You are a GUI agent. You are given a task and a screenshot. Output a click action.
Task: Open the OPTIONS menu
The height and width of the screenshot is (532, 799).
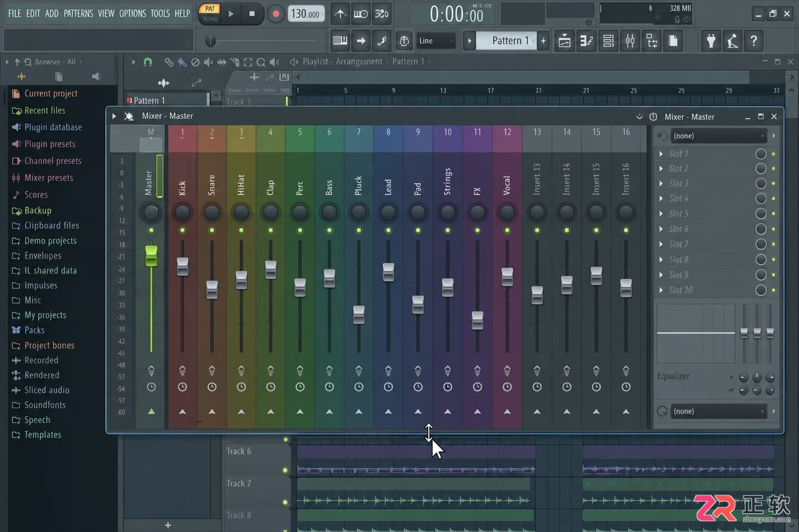click(132, 13)
